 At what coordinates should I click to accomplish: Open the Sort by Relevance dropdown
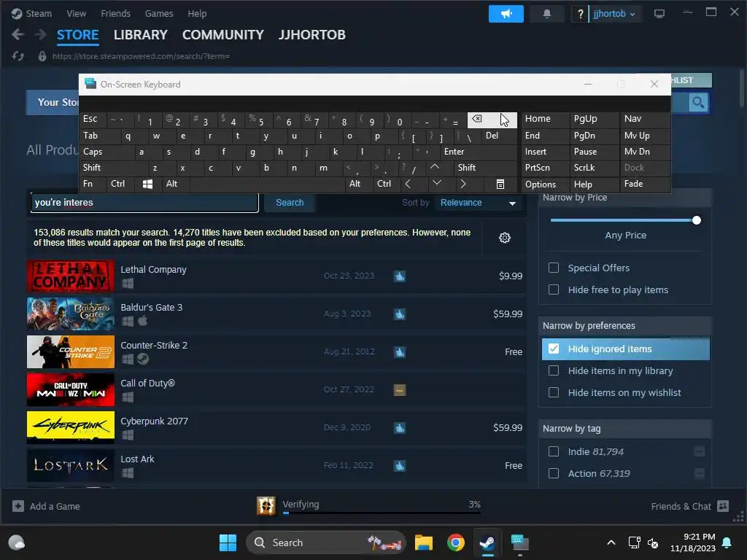click(478, 203)
